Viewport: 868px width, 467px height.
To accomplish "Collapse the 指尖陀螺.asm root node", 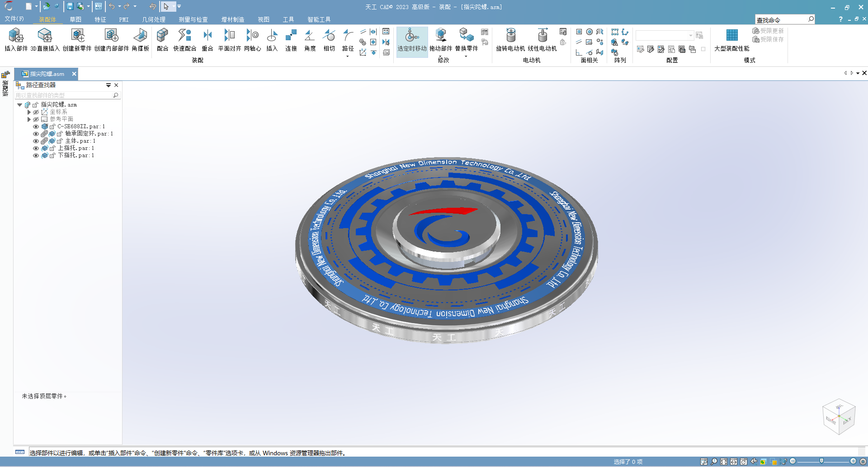I will click(20, 105).
